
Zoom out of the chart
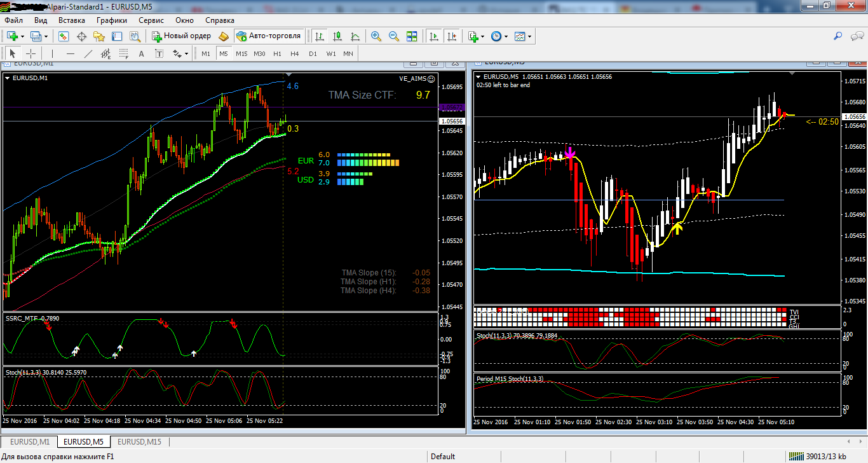(394, 36)
